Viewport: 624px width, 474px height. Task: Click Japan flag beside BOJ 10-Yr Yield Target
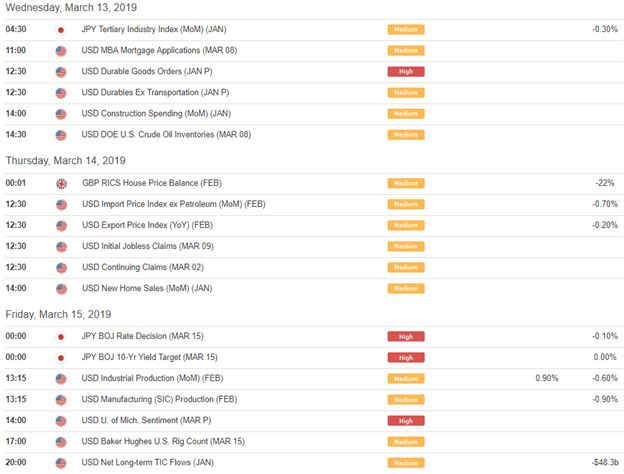[61, 358]
